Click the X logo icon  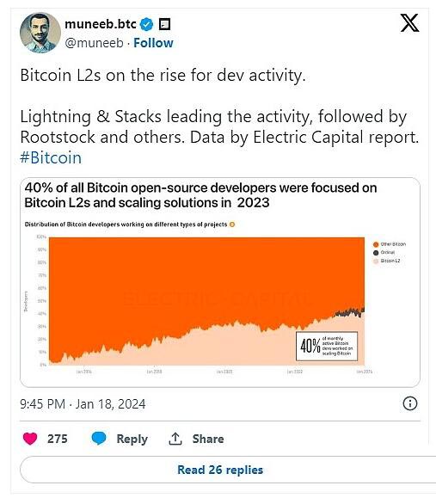[x=409, y=23]
